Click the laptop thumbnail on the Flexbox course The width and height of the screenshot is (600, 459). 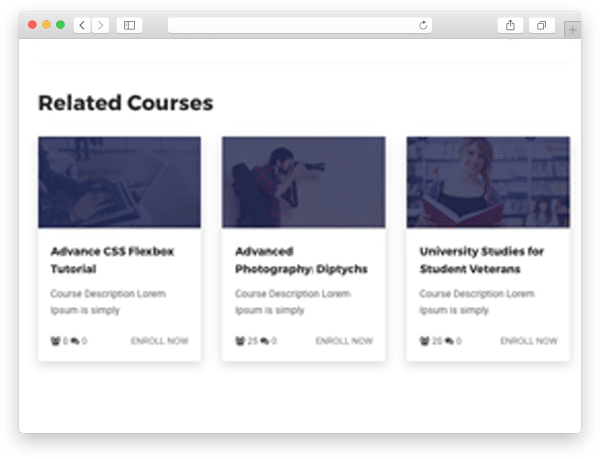click(x=119, y=182)
